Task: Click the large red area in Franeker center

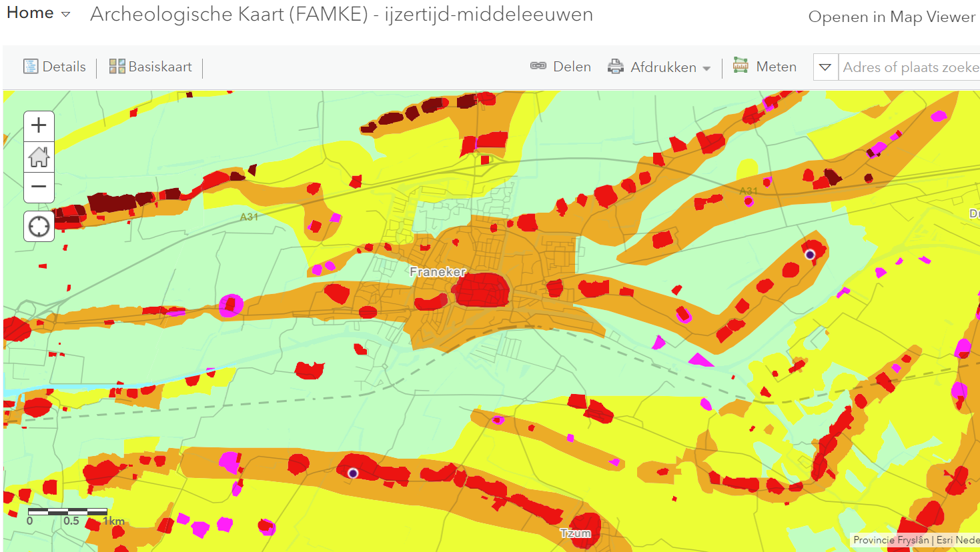Action: 482,291
